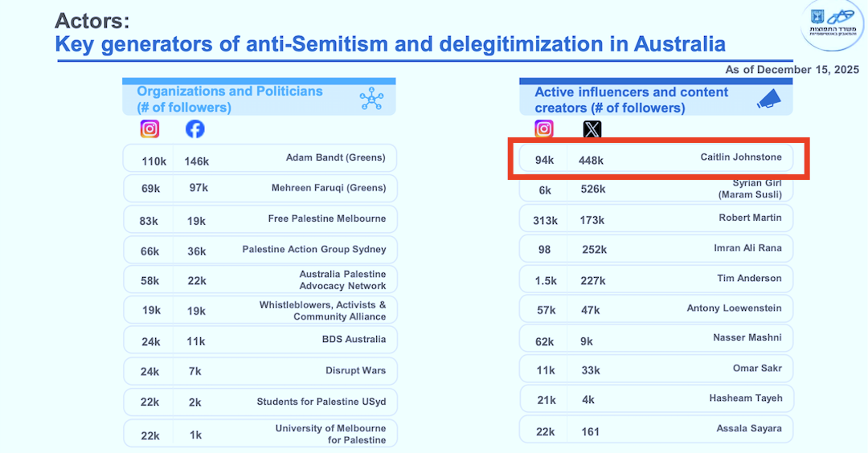Screen dimensions: 868x453
Task: Click the Instagram icon above the influencers list
Action: [x=544, y=129]
